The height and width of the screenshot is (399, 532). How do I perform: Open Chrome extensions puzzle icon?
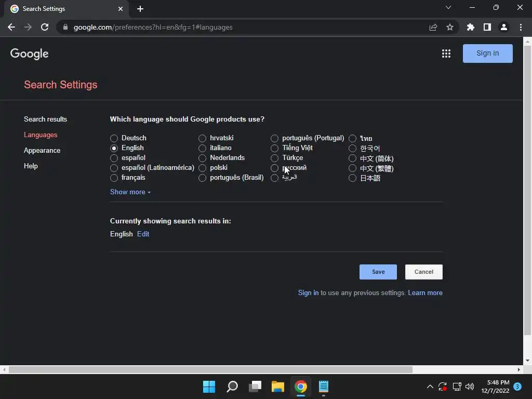click(471, 27)
